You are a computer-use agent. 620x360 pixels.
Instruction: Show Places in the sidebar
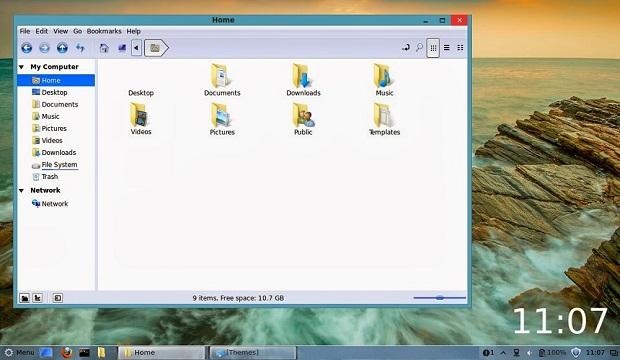(x=25, y=298)
